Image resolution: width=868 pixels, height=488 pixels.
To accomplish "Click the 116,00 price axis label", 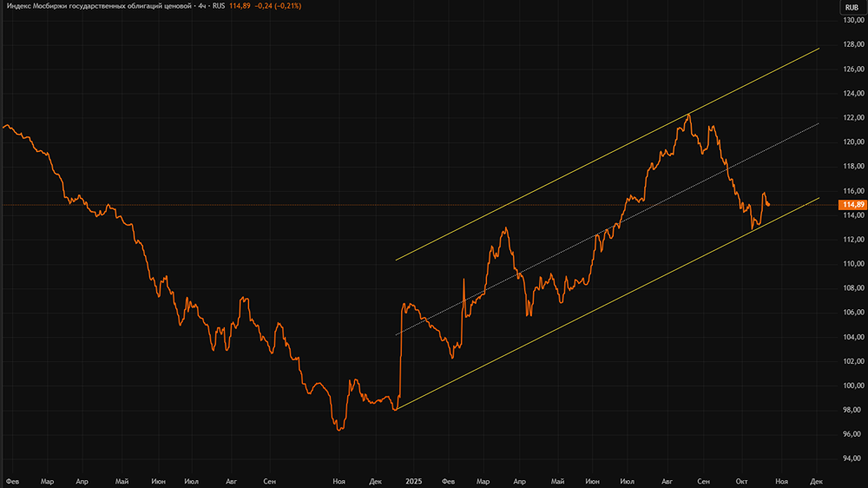I will [853, 190].
